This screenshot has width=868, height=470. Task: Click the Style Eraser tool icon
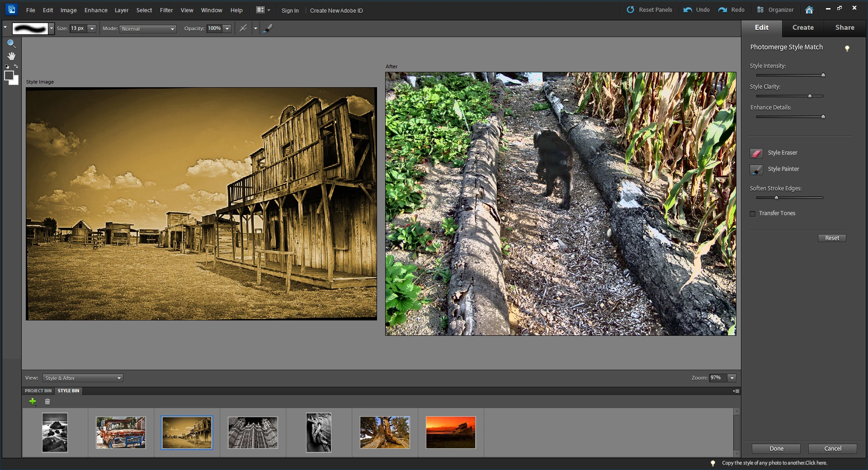tap(756, 153)
